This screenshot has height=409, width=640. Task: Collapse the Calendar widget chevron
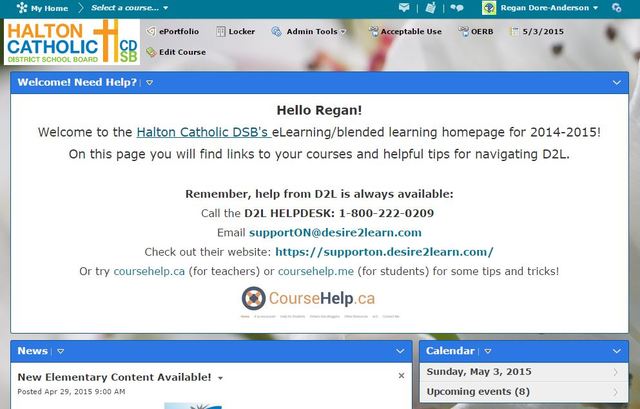point(616,351)
